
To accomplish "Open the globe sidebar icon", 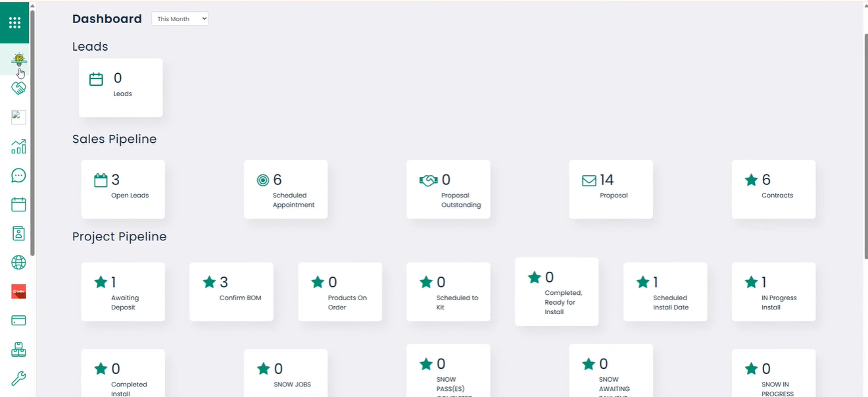I will 18,262.
